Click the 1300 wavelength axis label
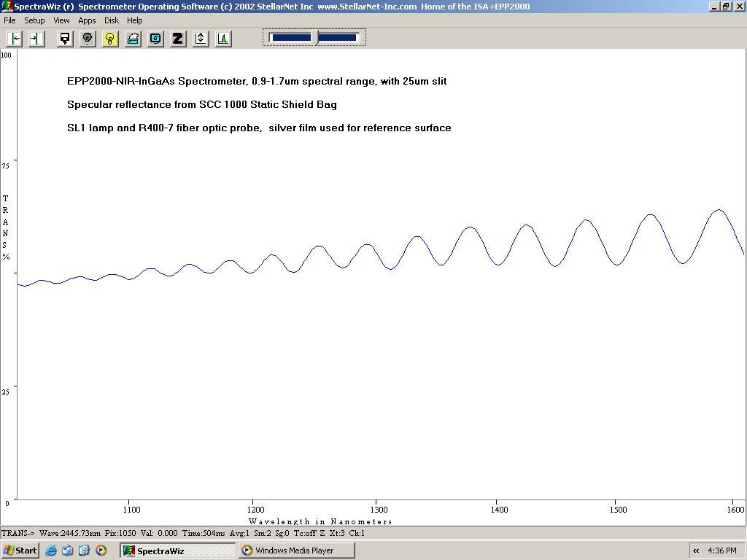Viewport: 747px width, 560px height. (x=379, y=510)
